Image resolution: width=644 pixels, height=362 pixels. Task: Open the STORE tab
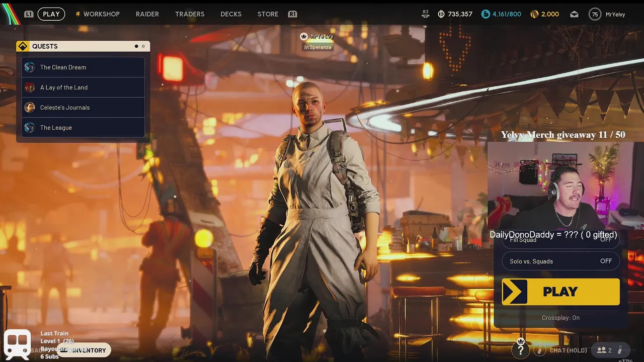click(268, 14)
